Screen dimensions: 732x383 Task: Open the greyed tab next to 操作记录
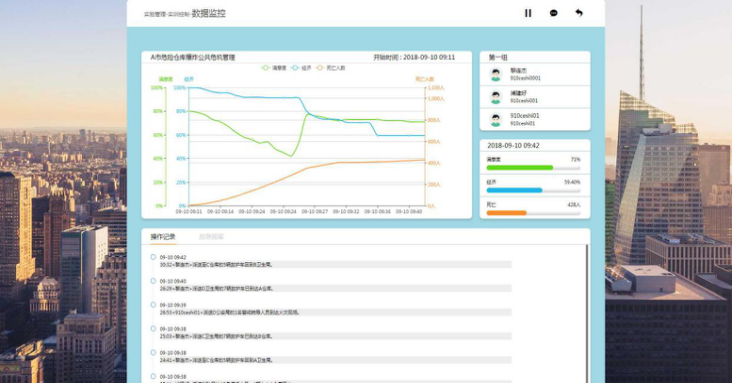click(x=211, y=237)
